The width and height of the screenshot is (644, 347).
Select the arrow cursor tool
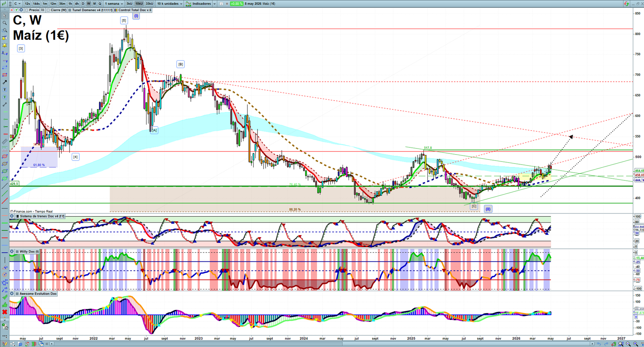pos(5,15)
